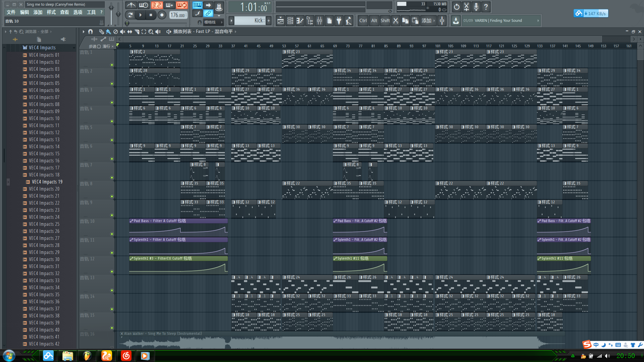644x362 pixels.
Task: Toggle the multilink to controllers button
Action: (208, 13)
